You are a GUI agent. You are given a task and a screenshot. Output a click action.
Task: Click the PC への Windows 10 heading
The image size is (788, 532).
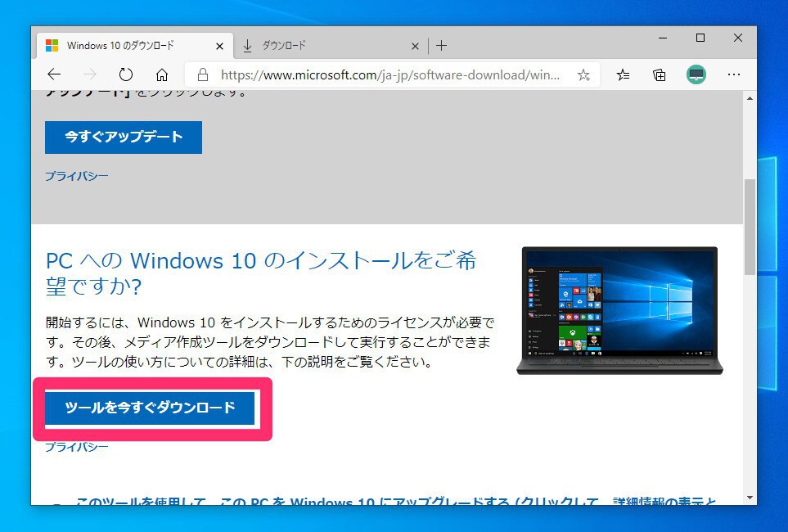click(261, 274)
